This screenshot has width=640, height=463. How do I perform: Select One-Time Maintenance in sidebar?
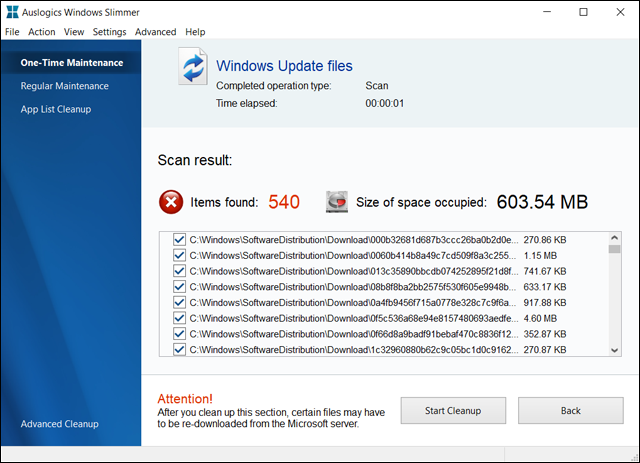[72, 62]
